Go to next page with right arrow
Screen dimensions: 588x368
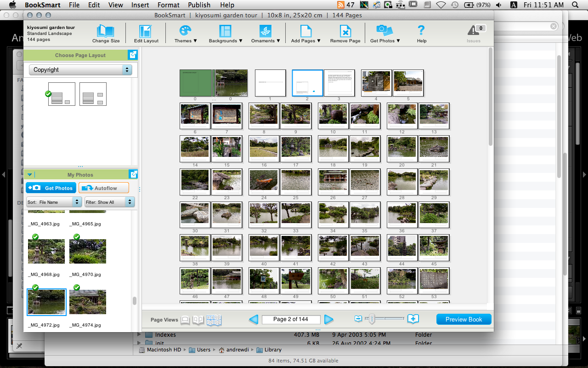328,319
